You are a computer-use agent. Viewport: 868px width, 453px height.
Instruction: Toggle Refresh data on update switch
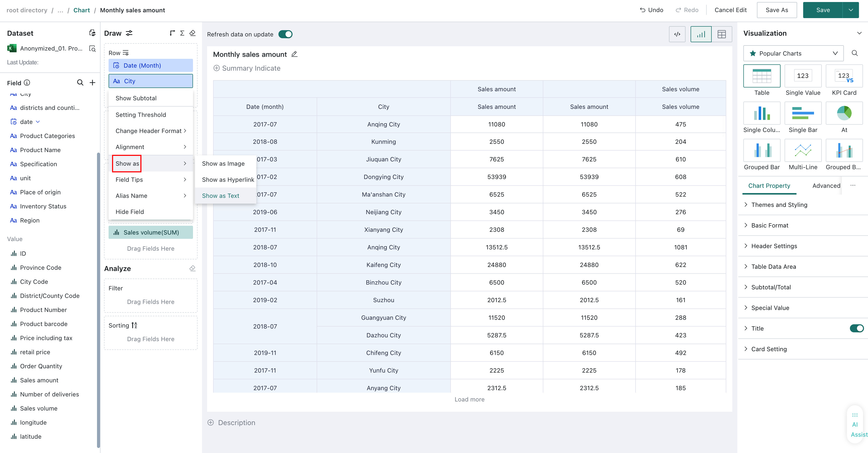tap(285, 34)
